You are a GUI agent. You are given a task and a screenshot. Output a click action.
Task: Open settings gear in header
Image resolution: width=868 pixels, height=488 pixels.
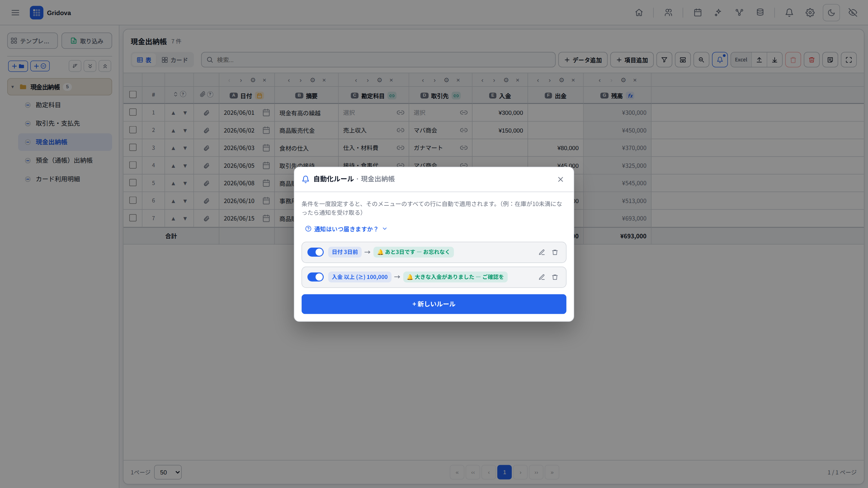810,13
